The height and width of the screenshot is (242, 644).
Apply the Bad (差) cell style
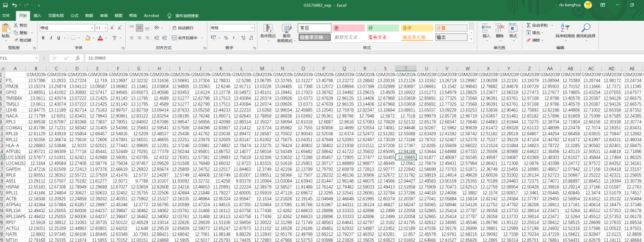coord(349,28)
